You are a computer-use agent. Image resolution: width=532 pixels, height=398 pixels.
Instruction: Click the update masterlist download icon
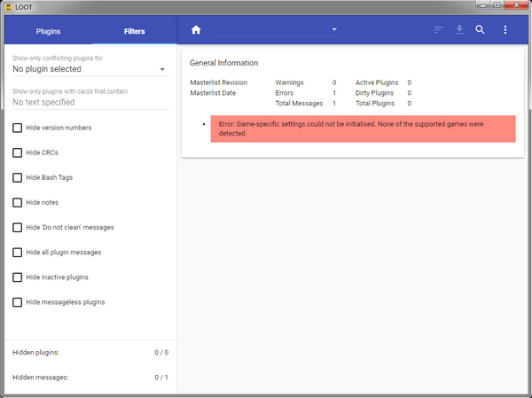459,30
